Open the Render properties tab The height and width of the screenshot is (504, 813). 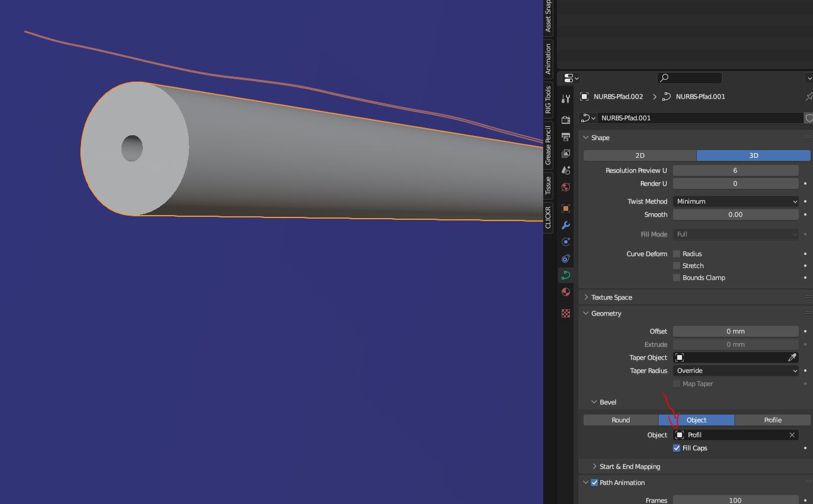click(x=566, y=120)
